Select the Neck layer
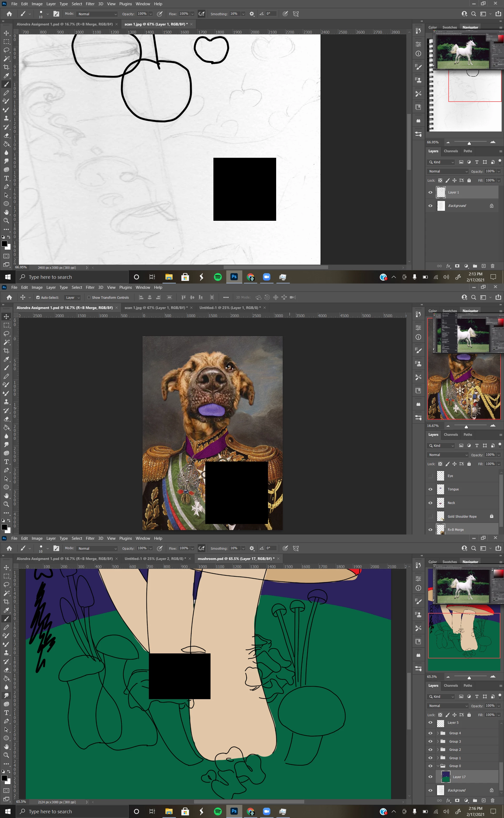This screenshot has width=504, height=818. (467, 503)
